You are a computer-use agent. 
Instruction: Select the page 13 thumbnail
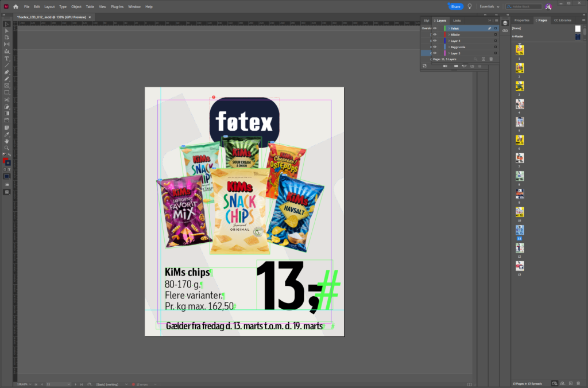pyautogui.click(x=519, y=266)
